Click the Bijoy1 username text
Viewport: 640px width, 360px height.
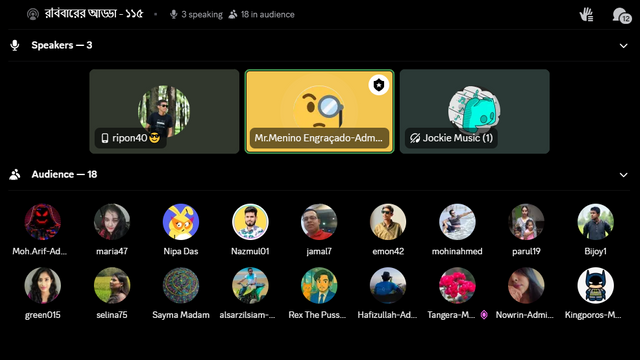(596, 251)
